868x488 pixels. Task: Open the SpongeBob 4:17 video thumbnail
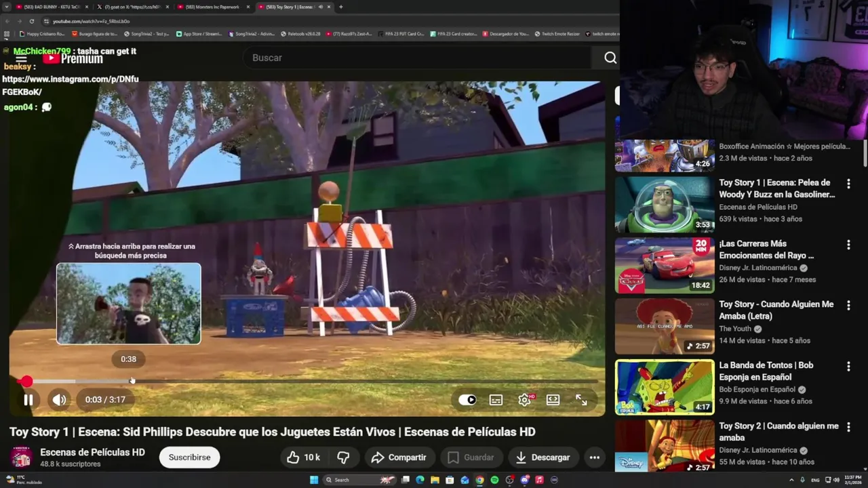665,387
